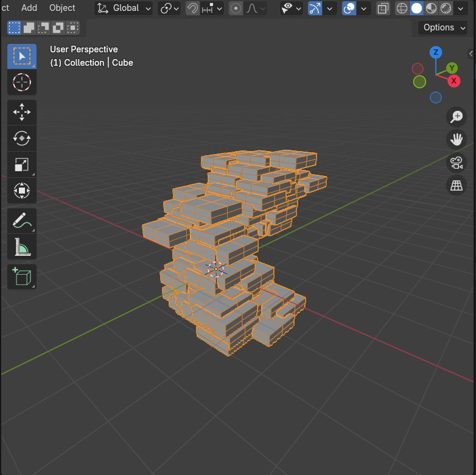
Task: Click the X axis gizmo circle
Action: 453,81
